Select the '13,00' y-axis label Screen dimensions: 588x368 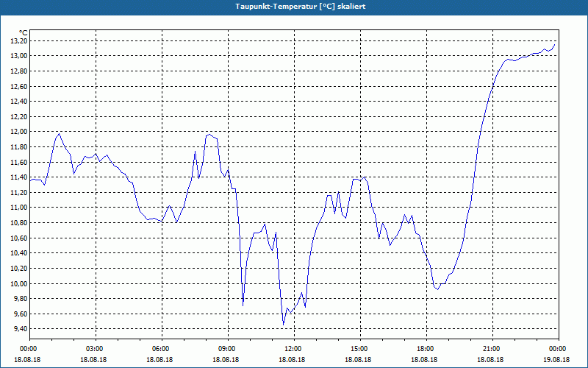(19, 56)
